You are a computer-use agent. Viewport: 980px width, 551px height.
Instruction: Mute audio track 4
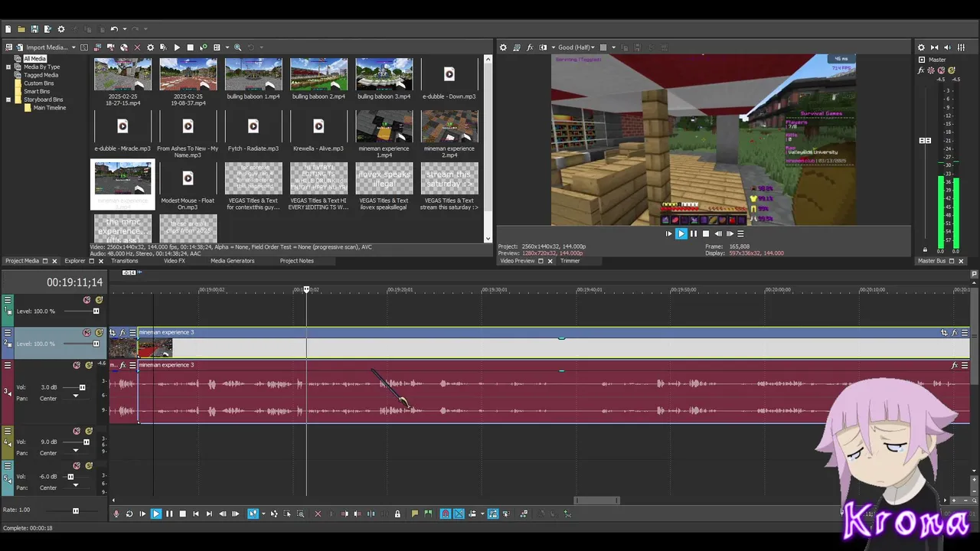(x=77, y=432)
